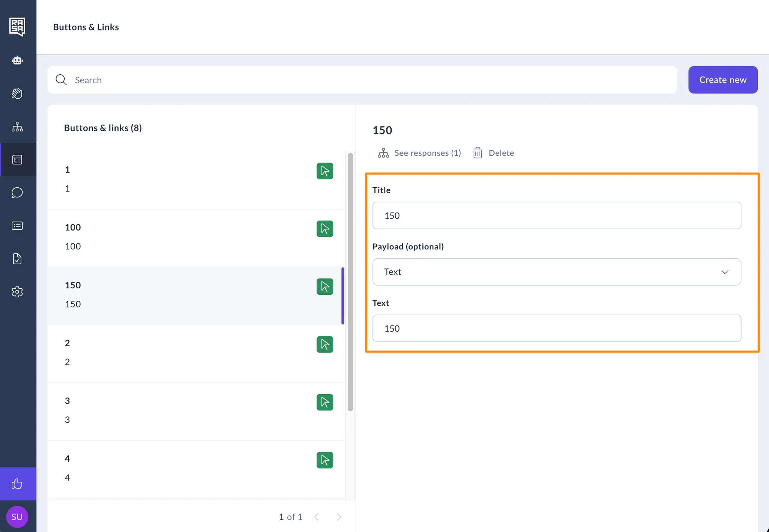Open the document checkmark sidebar icon
769x532 pixels.
click(x=17, y=259)
